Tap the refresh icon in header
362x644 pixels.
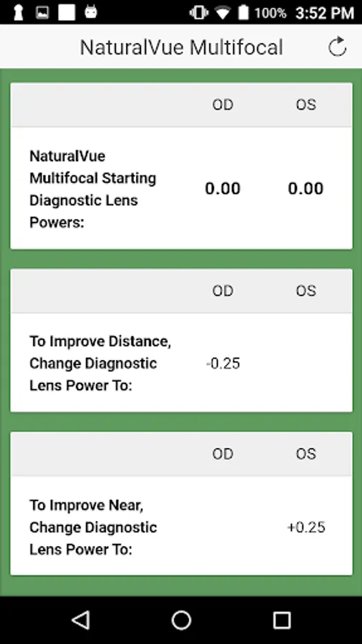338,47
